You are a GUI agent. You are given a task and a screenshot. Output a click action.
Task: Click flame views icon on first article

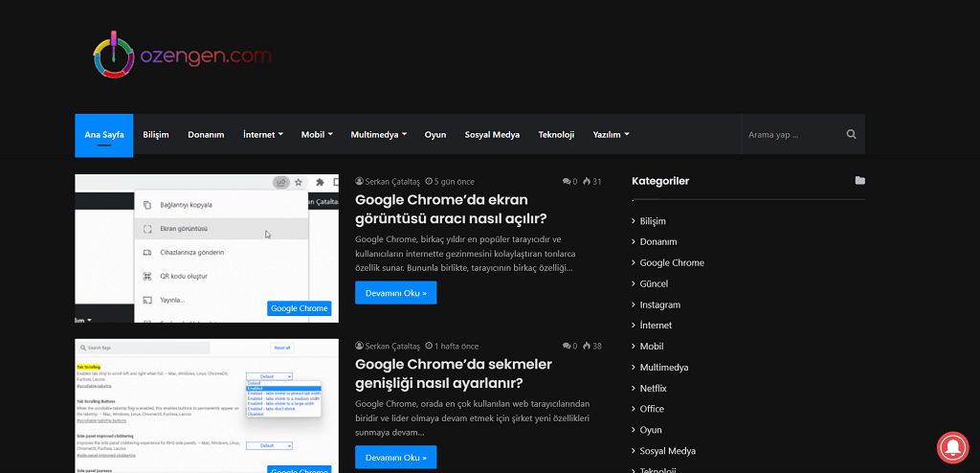587,182
